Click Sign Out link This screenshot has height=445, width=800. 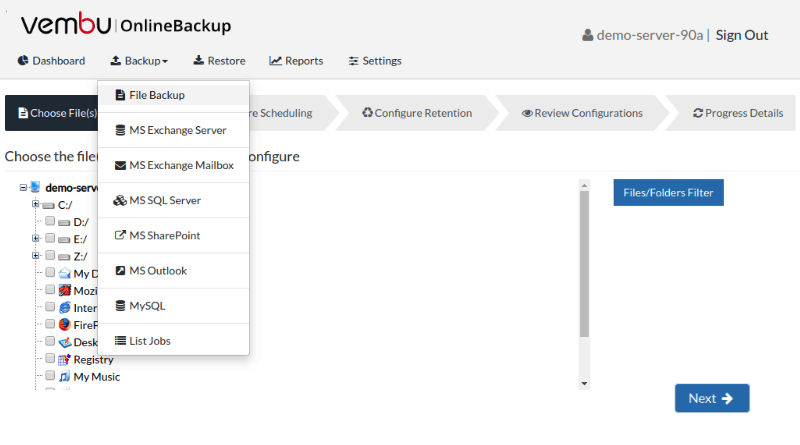tap(741, 35)
